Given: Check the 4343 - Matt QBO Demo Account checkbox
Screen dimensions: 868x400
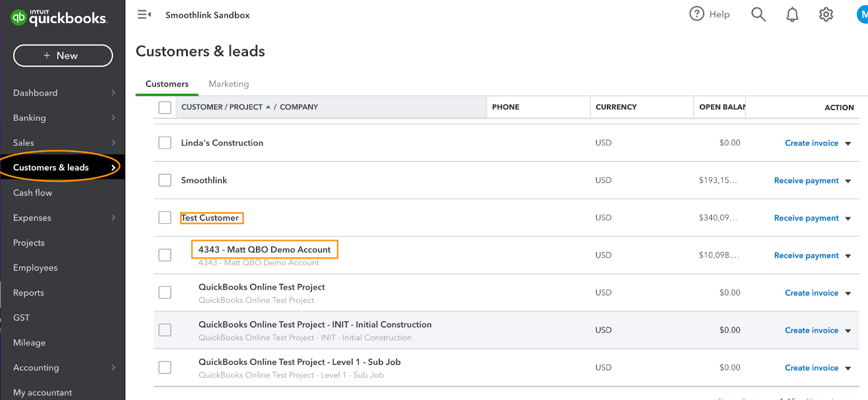Looking at the screenshot, I should coord(165,255).
